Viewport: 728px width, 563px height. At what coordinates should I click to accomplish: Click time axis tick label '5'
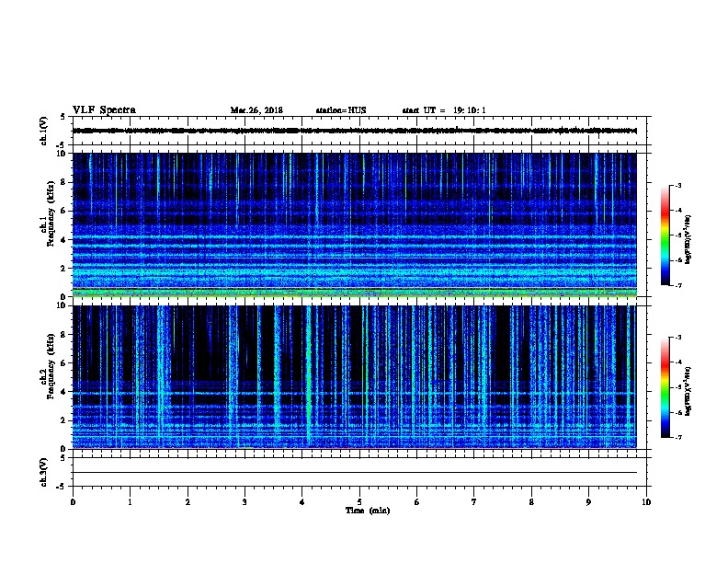pos(359,502)
